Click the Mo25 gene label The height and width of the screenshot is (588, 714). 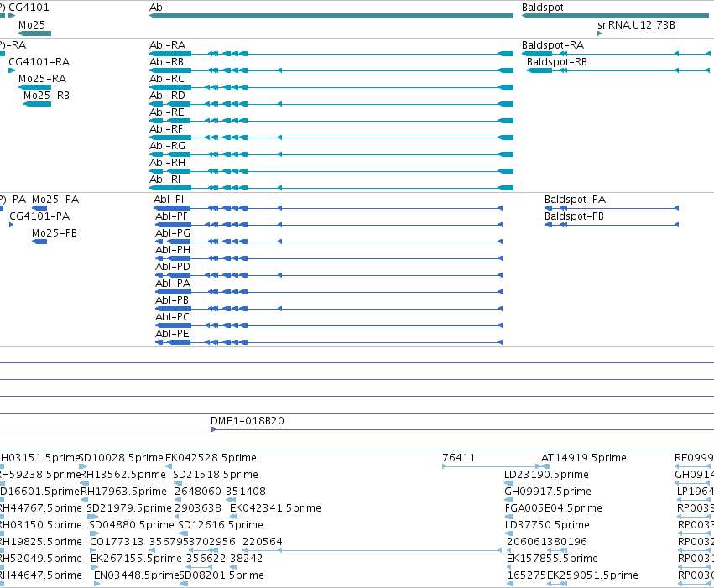pos(32,24)
